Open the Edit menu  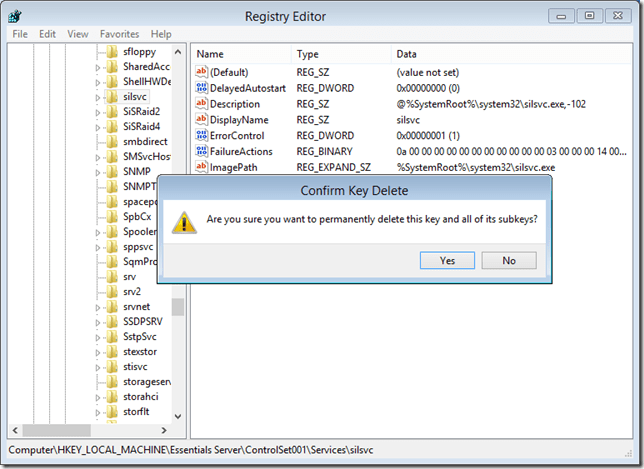coord(48,34)
